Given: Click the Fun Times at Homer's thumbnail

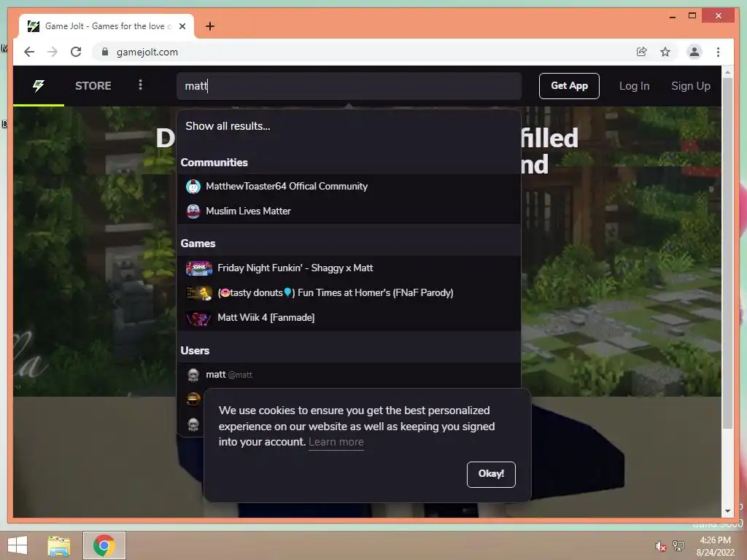Looking at the screenshot, I should tap(198, 293).
